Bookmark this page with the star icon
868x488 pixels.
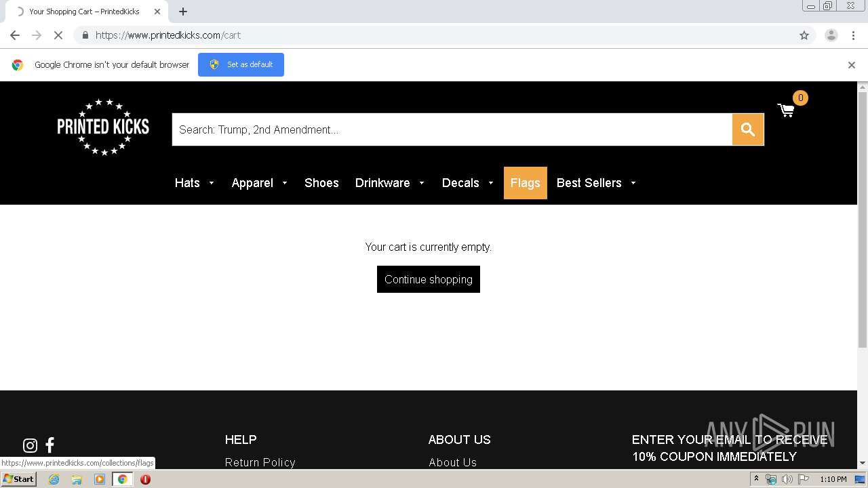coord(804,35)
